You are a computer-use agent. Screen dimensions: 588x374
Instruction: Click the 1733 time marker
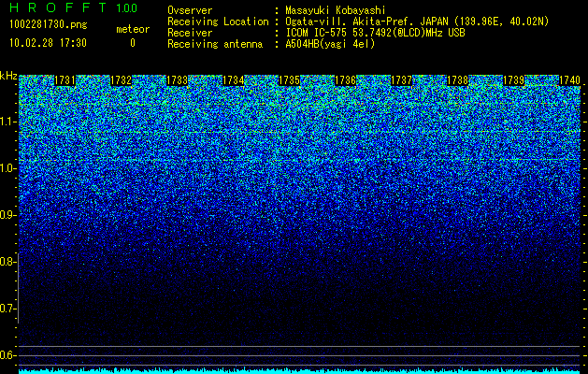click(177, 80)
